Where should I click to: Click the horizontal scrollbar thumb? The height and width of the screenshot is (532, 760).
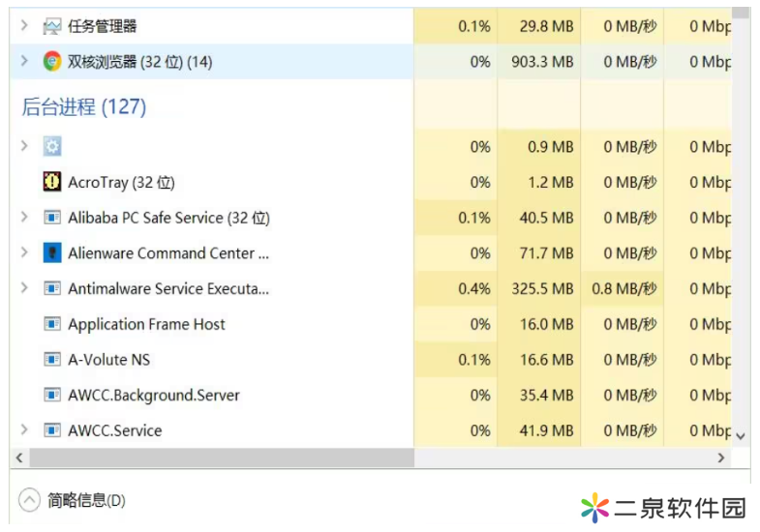tap(222, 458)
